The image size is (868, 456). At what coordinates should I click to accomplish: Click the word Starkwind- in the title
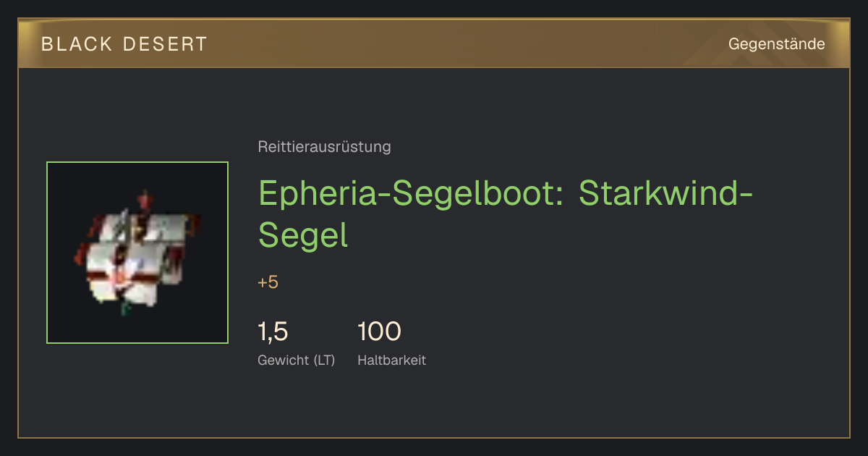click(666, 193)
